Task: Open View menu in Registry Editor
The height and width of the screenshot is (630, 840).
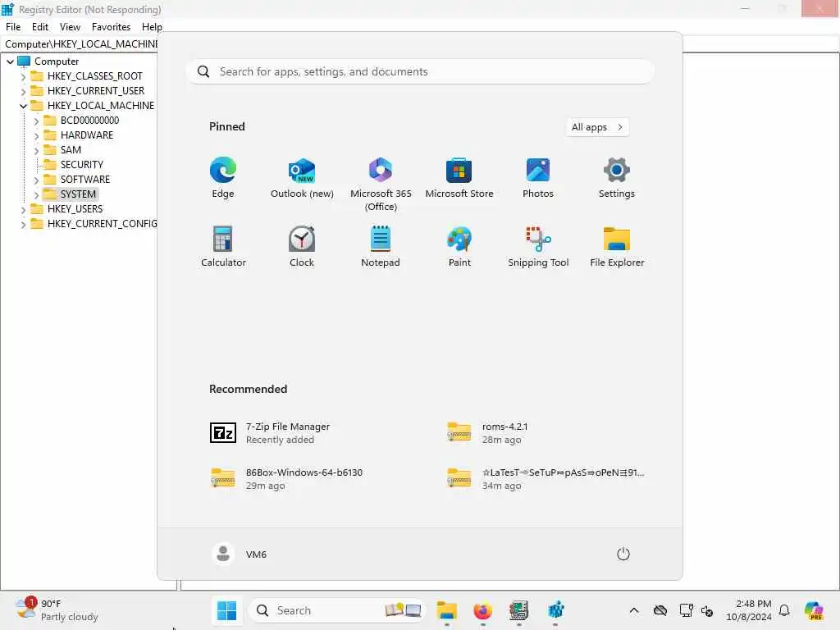Action: [70, 27]
